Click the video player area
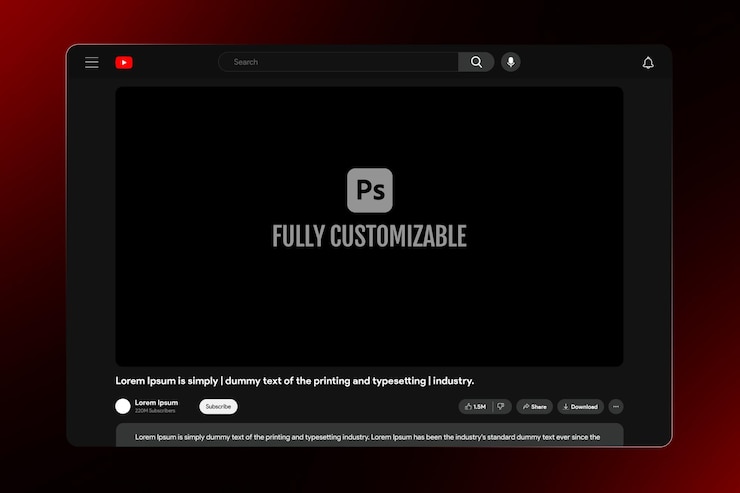 [369, 226]
